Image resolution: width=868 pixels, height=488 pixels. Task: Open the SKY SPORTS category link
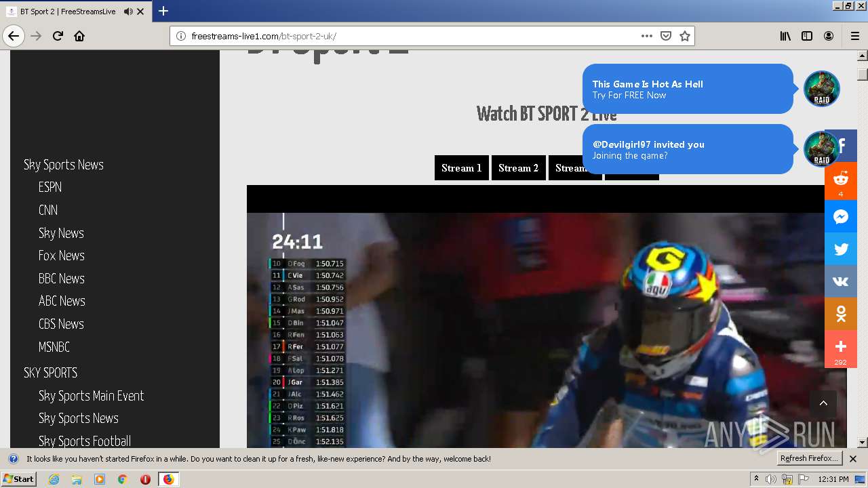point(51,373)
